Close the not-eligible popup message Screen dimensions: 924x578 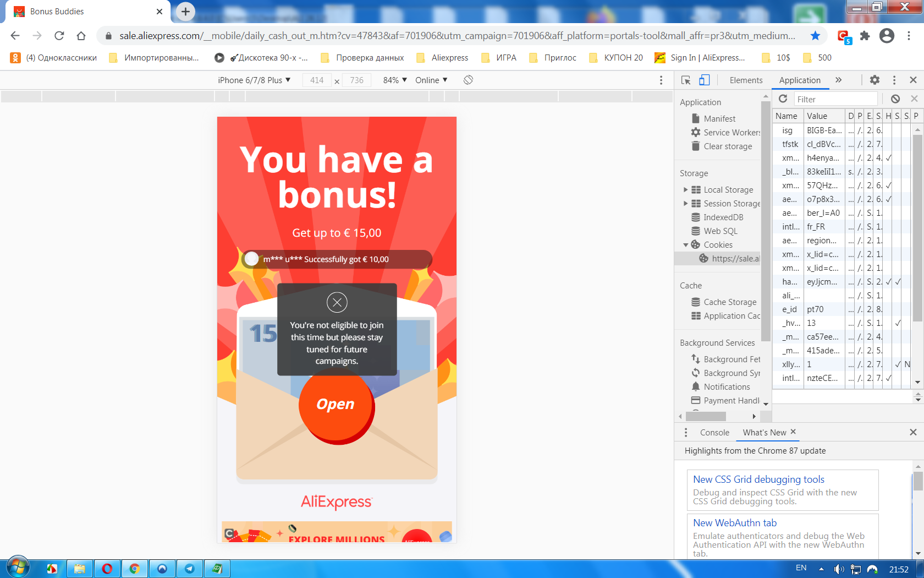[x=337, y=302]
